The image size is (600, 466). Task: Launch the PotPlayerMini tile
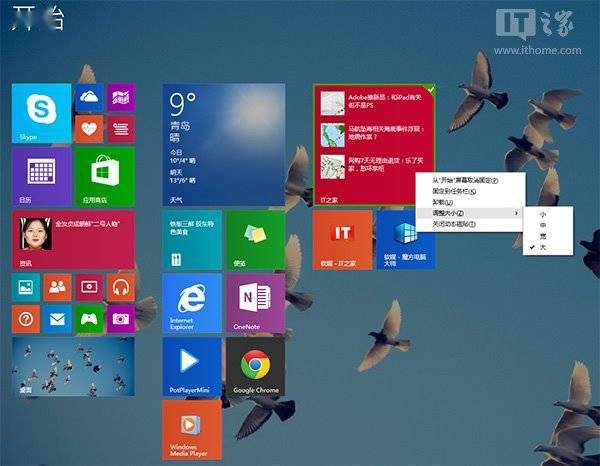pyautogui.click(x=192, y=367)
